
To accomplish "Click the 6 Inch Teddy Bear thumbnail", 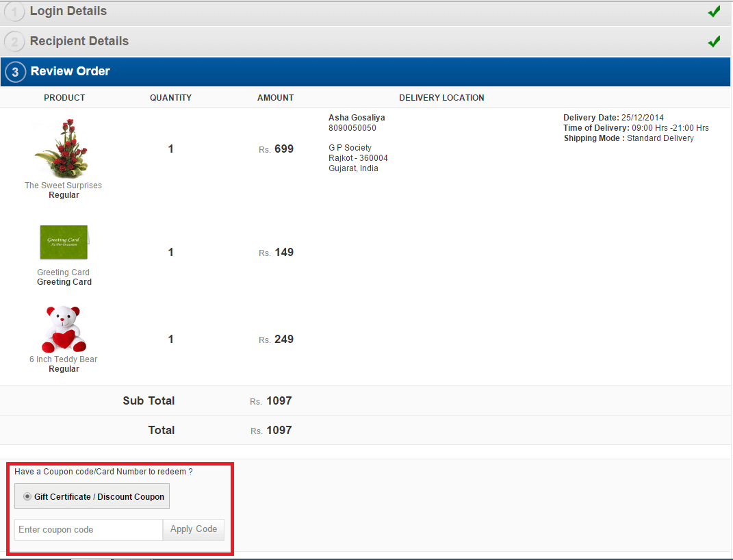I will coord(63,329).
